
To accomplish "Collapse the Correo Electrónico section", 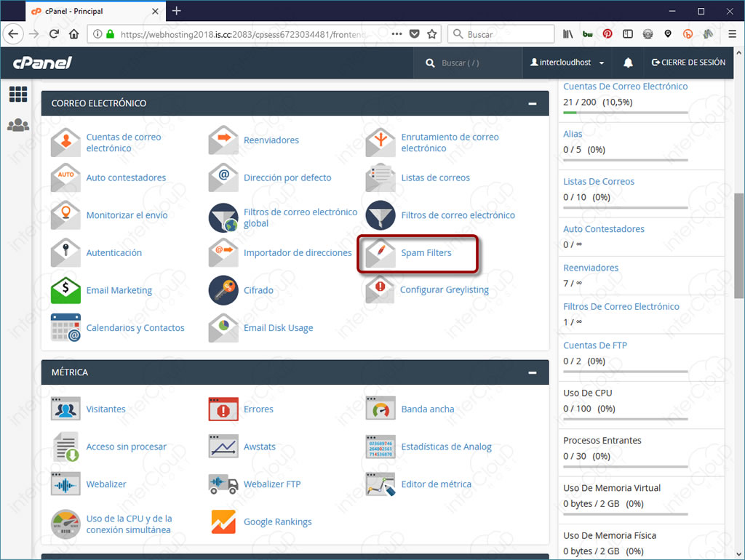I will tap(533, 103).
